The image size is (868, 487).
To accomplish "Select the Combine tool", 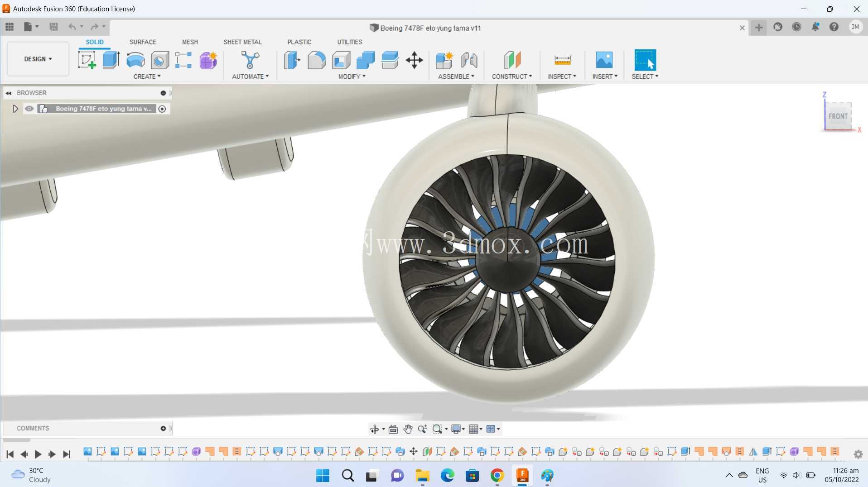I will (x=366, y=60).
